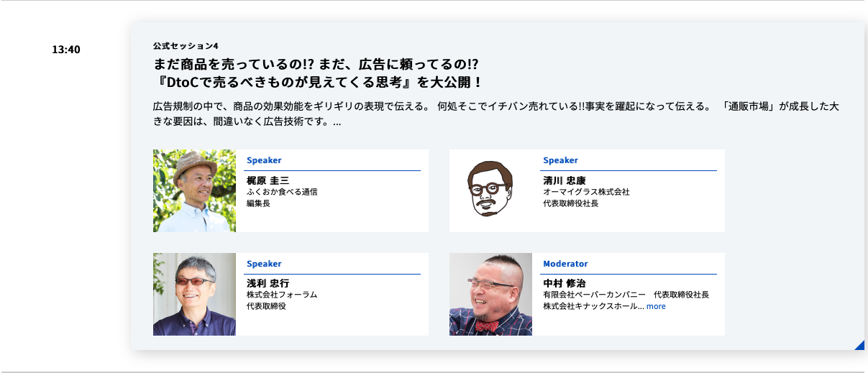
Task: Click the 編集長 title text
Action: [x=258, y=203]
